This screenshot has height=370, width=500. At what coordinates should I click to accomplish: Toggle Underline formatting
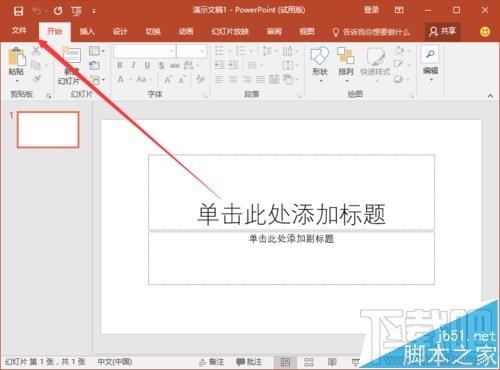coord(147,65)
